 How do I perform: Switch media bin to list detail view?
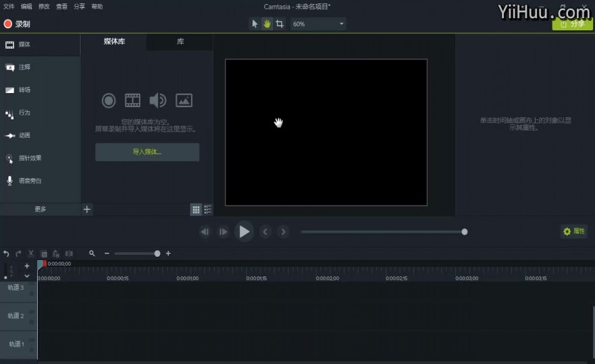[208, 210]
